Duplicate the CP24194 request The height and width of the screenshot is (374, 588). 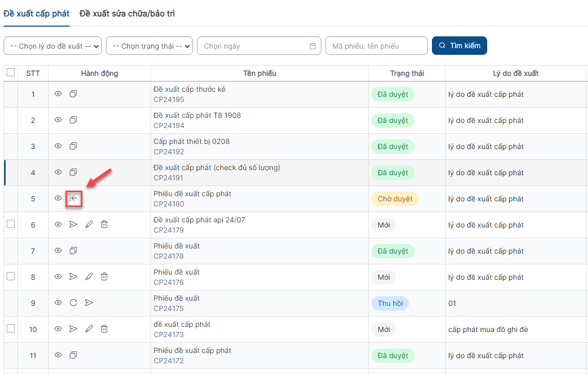(74, 120)
